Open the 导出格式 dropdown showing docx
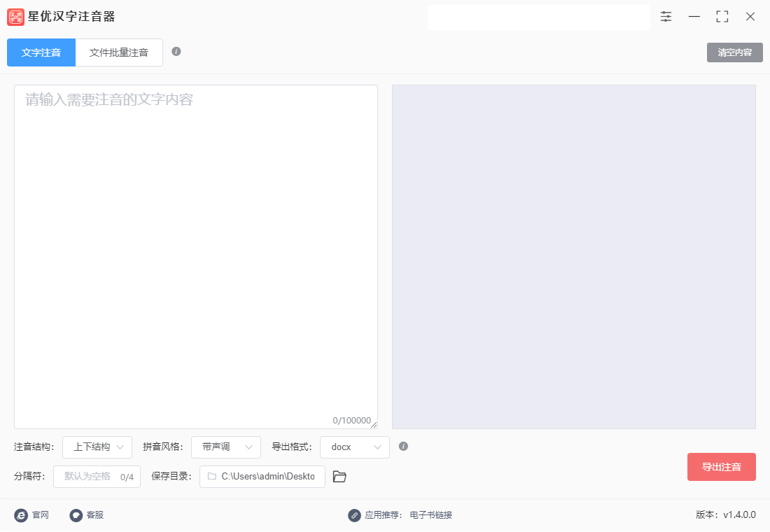770x532 pixels. coord(355,447)
